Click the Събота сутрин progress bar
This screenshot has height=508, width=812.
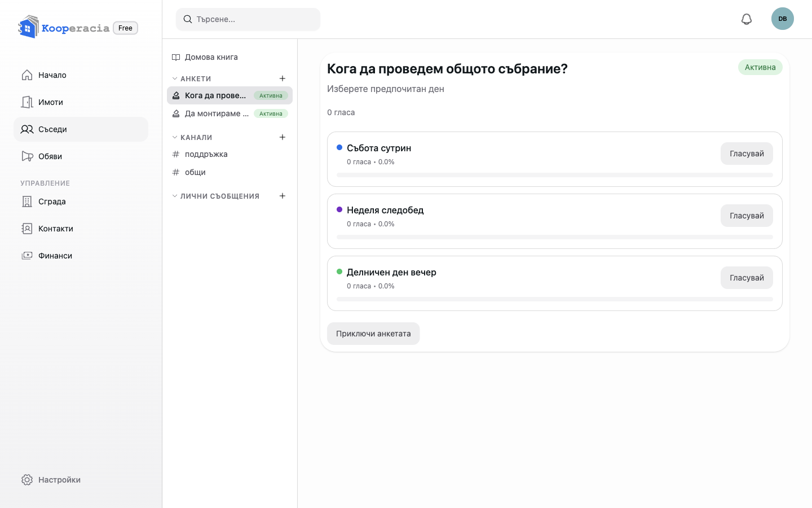point(555,175)
